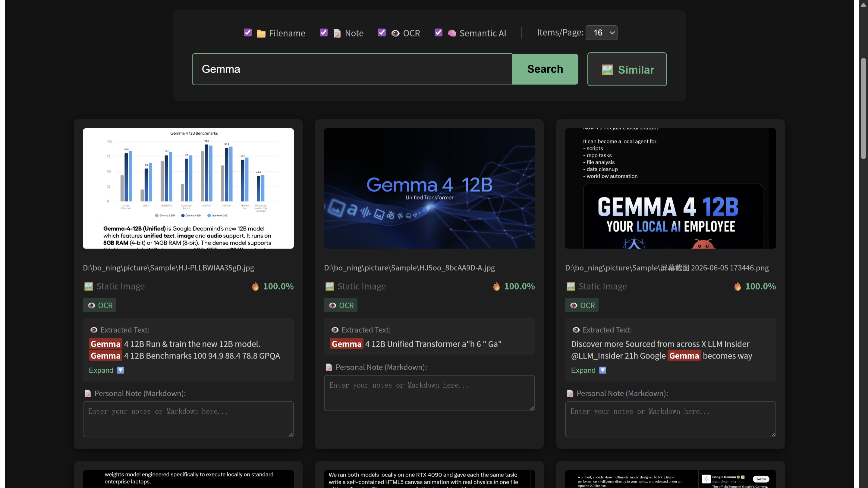Screen dimensions: 868x488
Task: Click the note field under HJ5oo_8bcAA9D-A.jpg
Action: 429,393
